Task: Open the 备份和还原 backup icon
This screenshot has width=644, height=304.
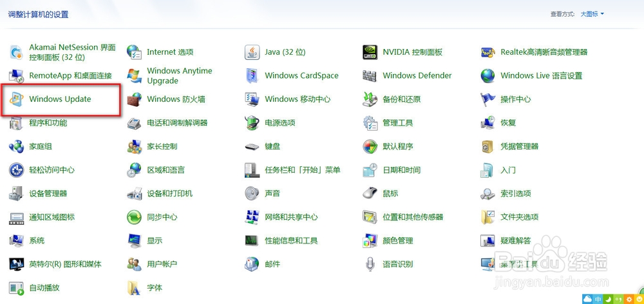Action: 370,99
